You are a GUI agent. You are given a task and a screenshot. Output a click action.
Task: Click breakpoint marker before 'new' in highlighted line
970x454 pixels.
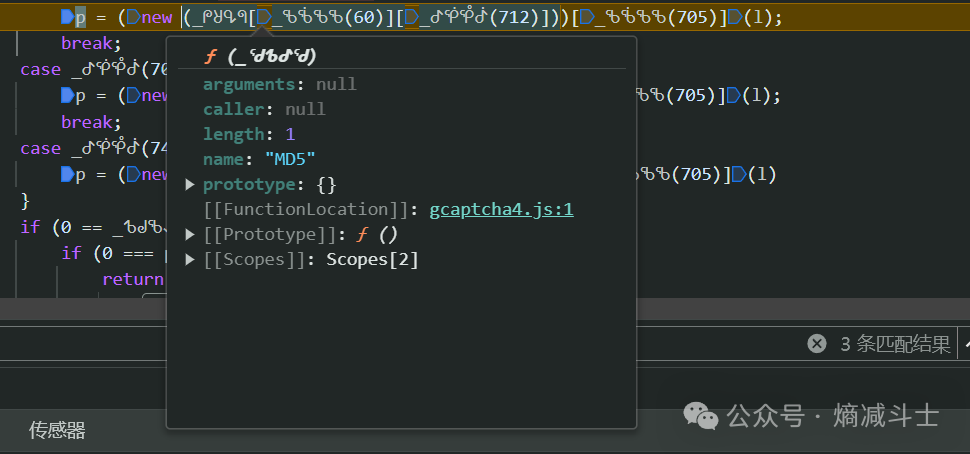point(132,17)
